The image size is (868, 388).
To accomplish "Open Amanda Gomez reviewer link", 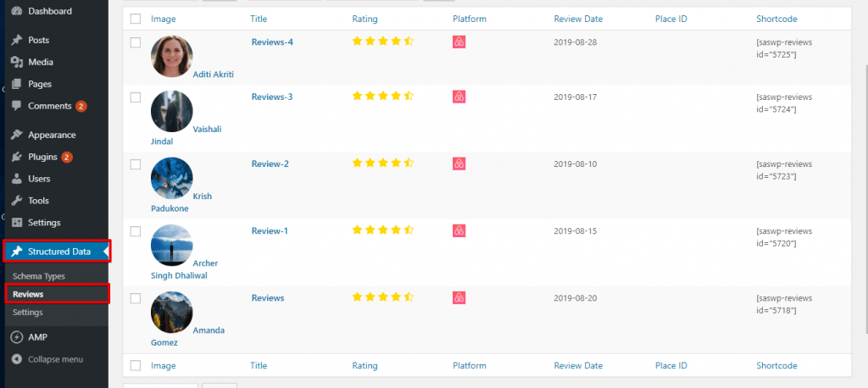I will coord(187,336).
